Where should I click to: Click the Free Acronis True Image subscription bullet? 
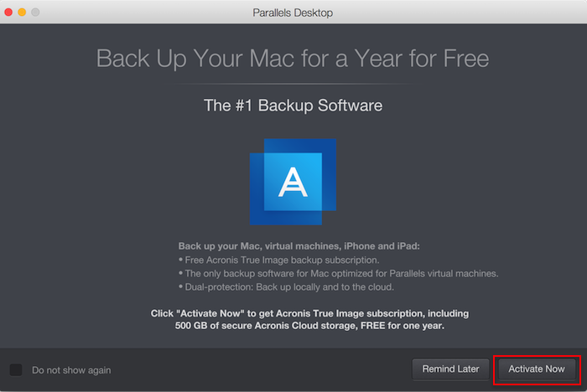click(x=279, y=260)
